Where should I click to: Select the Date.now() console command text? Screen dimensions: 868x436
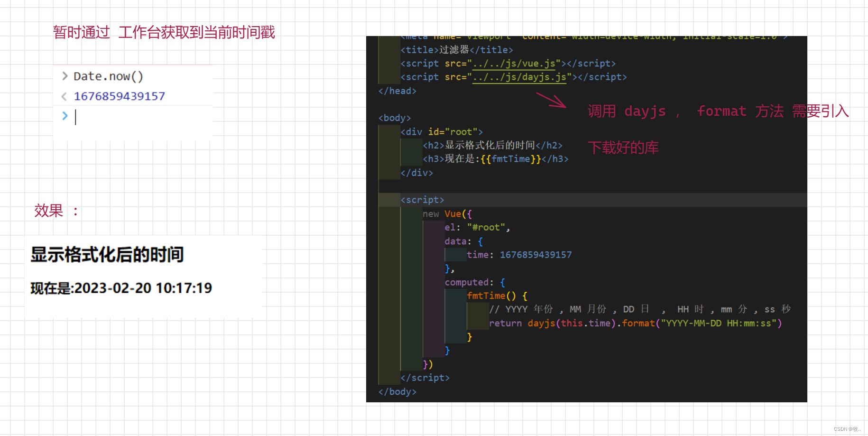click(108, 76)
